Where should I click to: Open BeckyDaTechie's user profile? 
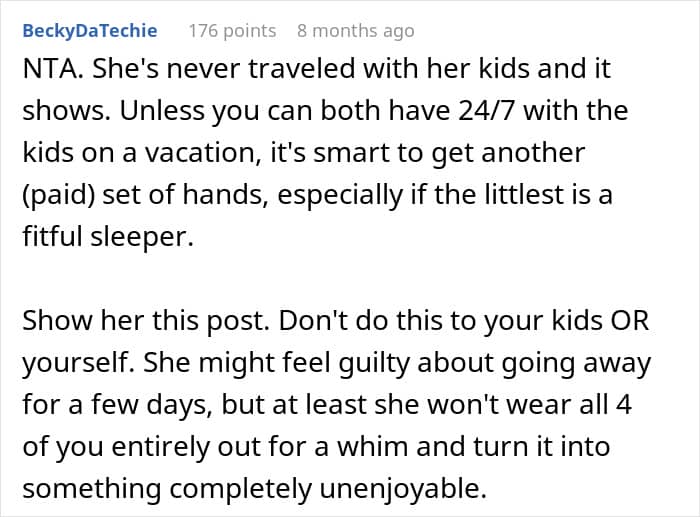click(90, 31)
